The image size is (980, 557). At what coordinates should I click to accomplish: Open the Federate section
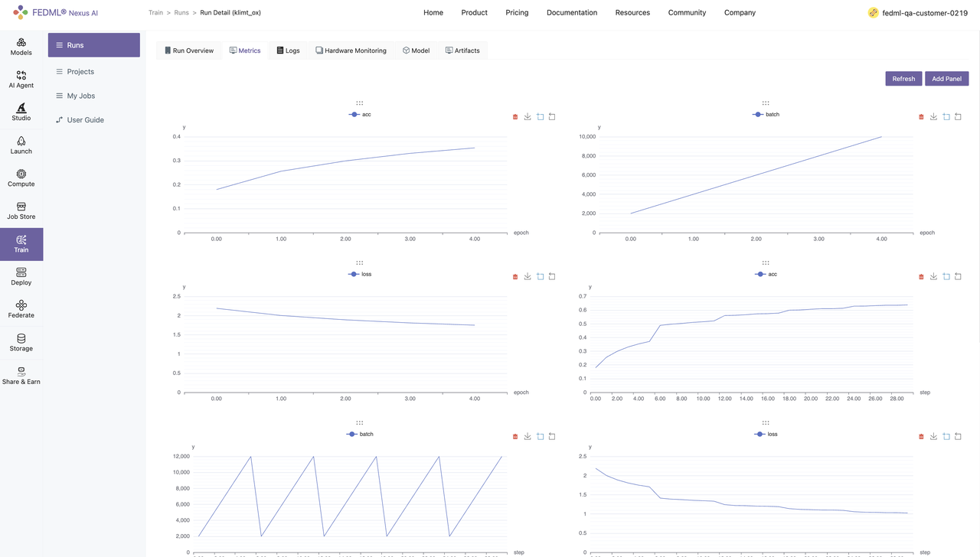pos(21,310)
